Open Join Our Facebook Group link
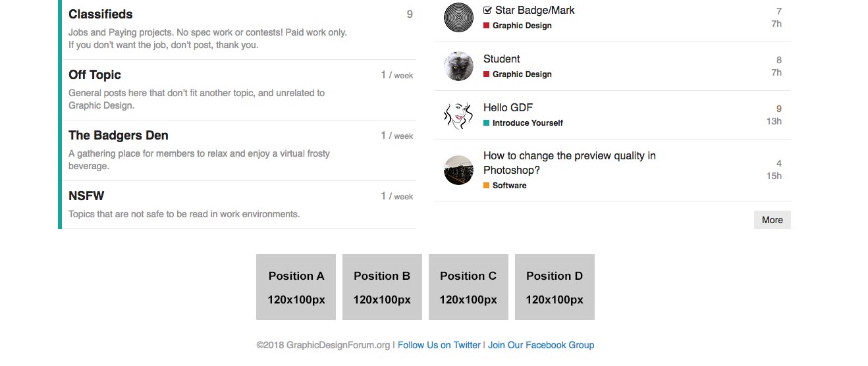 point(541,345)
